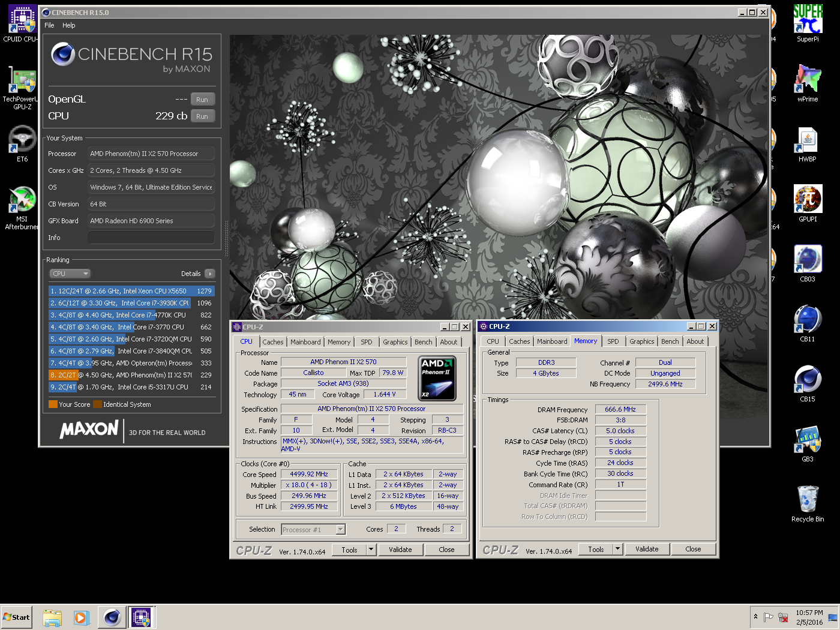Open the Action Center flag icon
The width and height of the screenshot is (840, 630).
pos(769,617)
